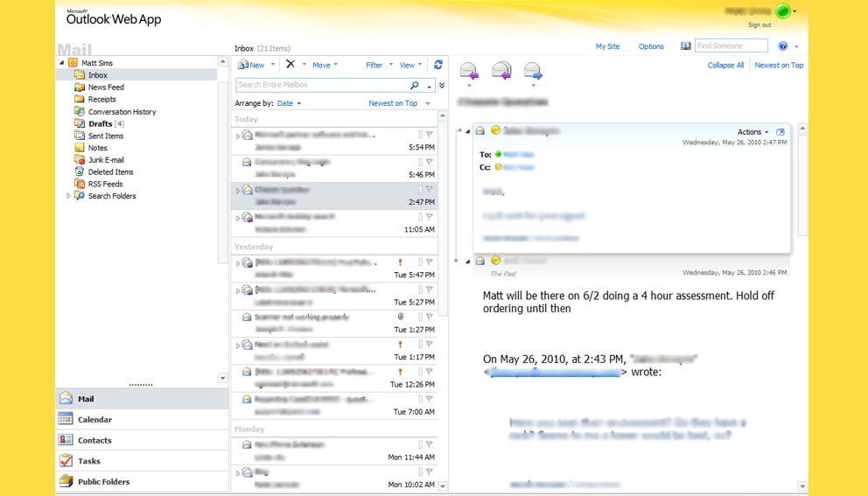
Task: Click the refresh mailbox icon
Action: 437,65
